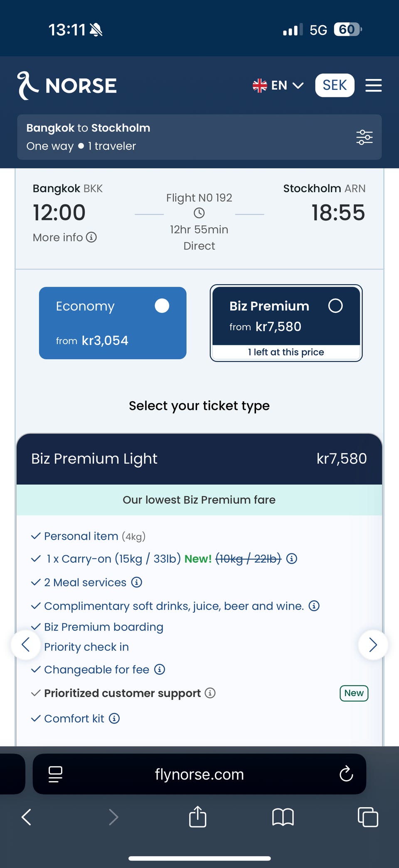The height and width of the screenshot is (868, 399).
Task: Tap the search filter sliders icon
Action: point(364,137)
